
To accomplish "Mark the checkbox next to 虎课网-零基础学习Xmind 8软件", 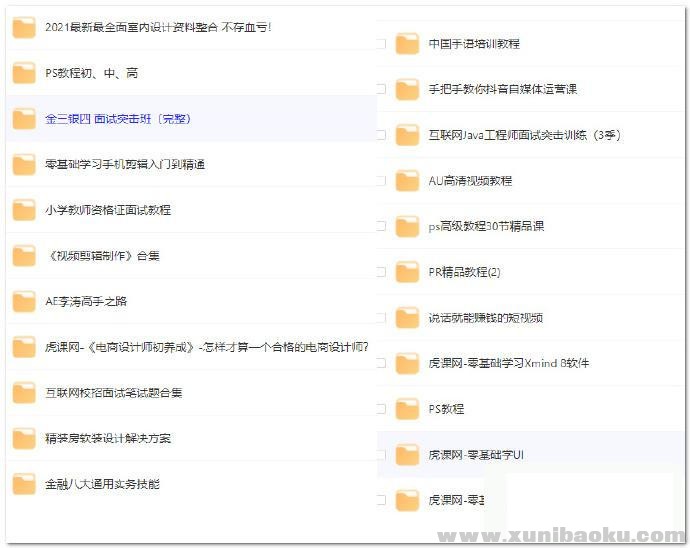I will (381, 363).
